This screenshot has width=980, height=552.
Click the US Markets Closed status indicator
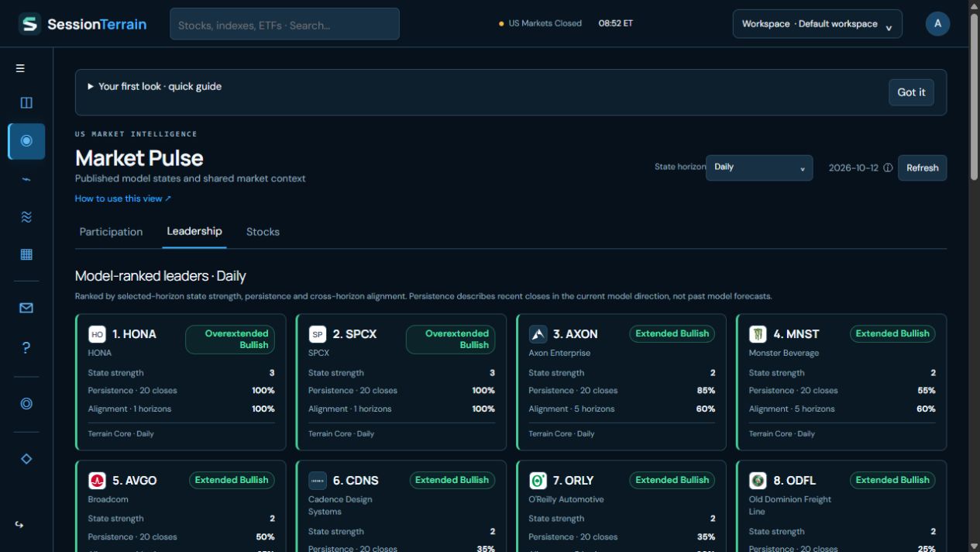(540, 23)
